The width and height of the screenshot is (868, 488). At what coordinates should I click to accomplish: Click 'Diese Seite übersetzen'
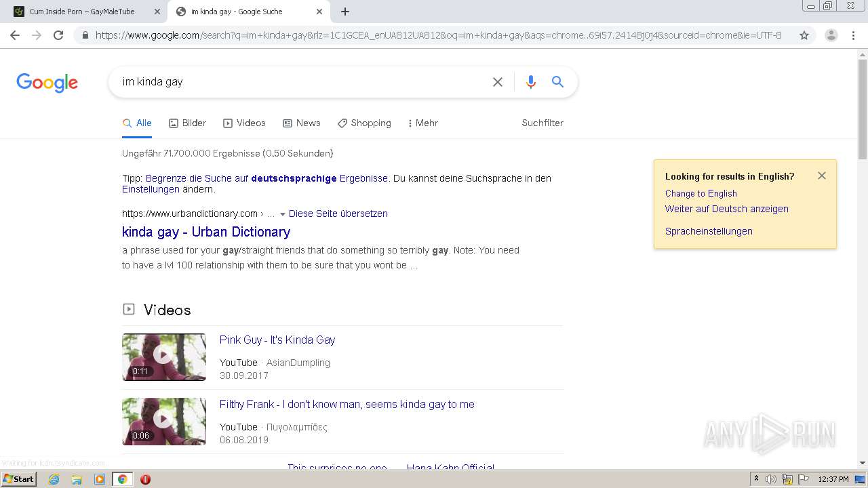pos(338,213)
